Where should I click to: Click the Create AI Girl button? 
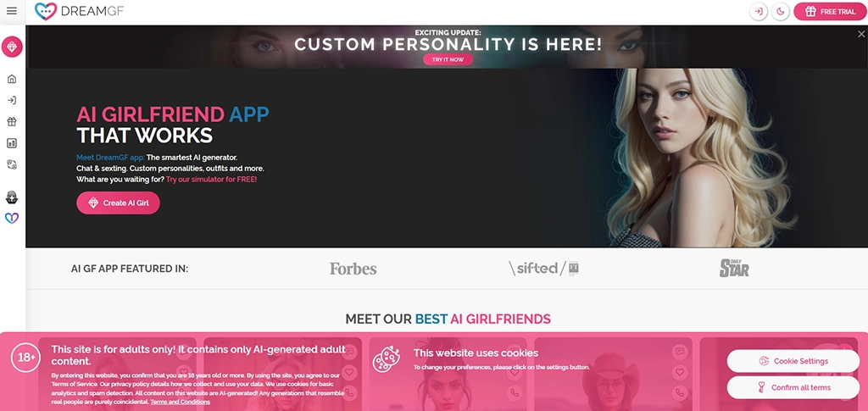(118, 203)
